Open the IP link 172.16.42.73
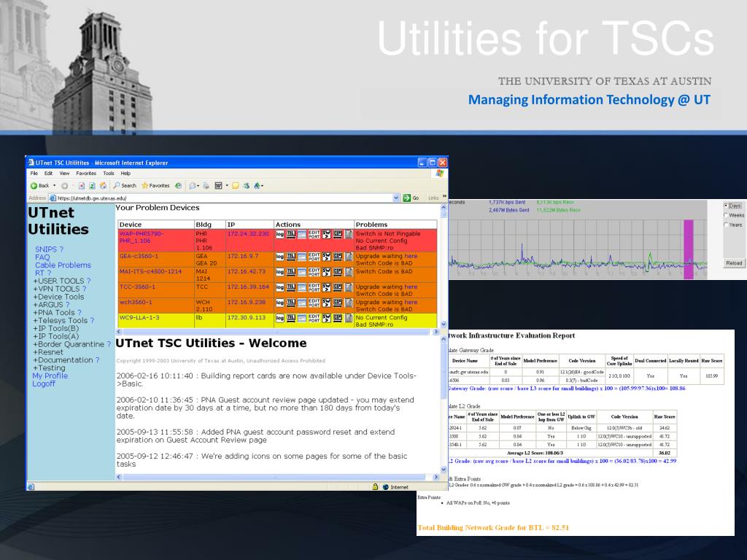Screen dimensions: 747x560 [247, 271]
